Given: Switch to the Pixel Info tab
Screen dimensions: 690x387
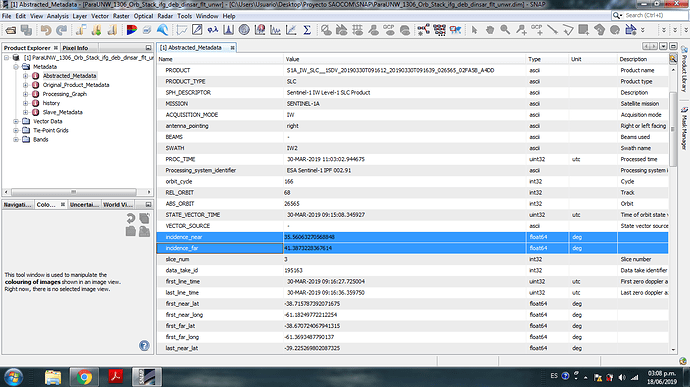Looking at the screenshot, I should [75, 48].
